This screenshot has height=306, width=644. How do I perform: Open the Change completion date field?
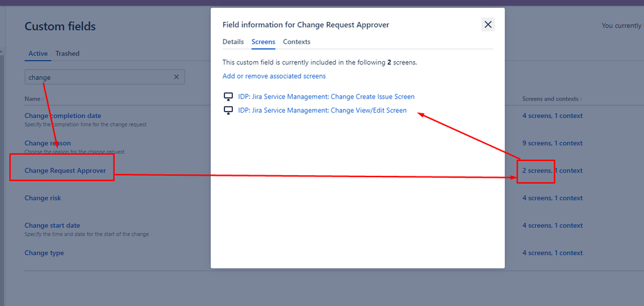(x=63, y=116)
